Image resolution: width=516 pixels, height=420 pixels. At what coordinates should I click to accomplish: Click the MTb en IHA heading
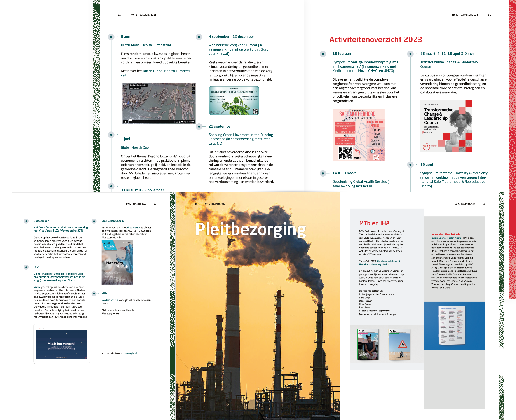pos(374,223)
